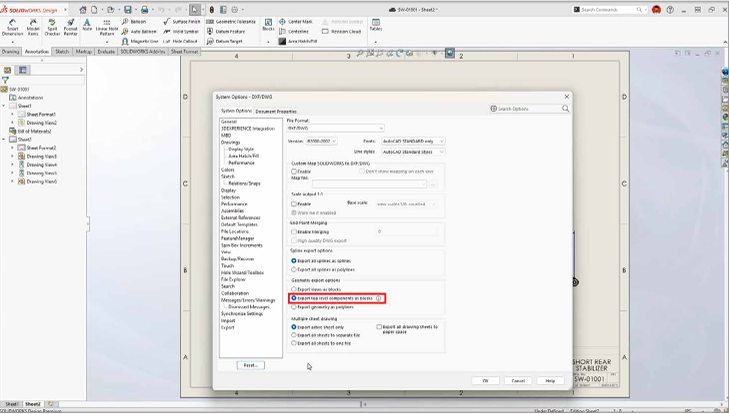Open the Blocks tool
This screenshot has width=729, height=414.
(x=268, y=25)
